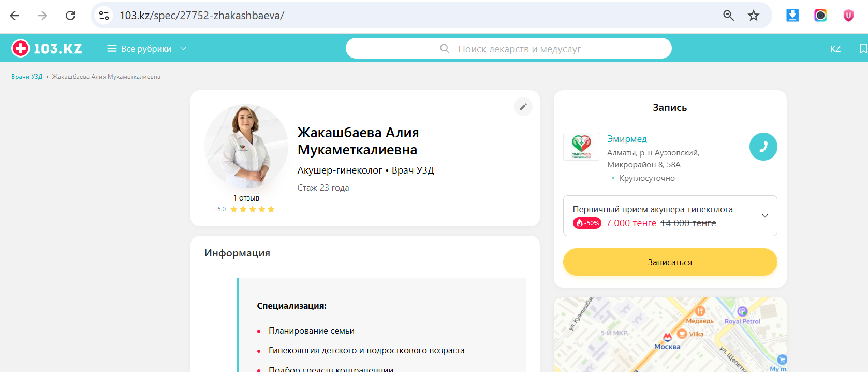Click the Записаться button

point(670,262)
